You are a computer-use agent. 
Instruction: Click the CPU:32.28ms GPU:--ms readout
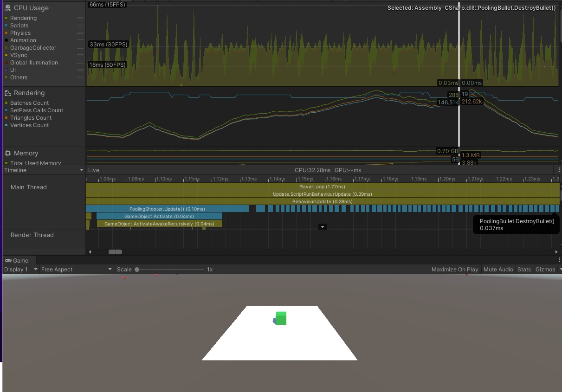[328, 170]
